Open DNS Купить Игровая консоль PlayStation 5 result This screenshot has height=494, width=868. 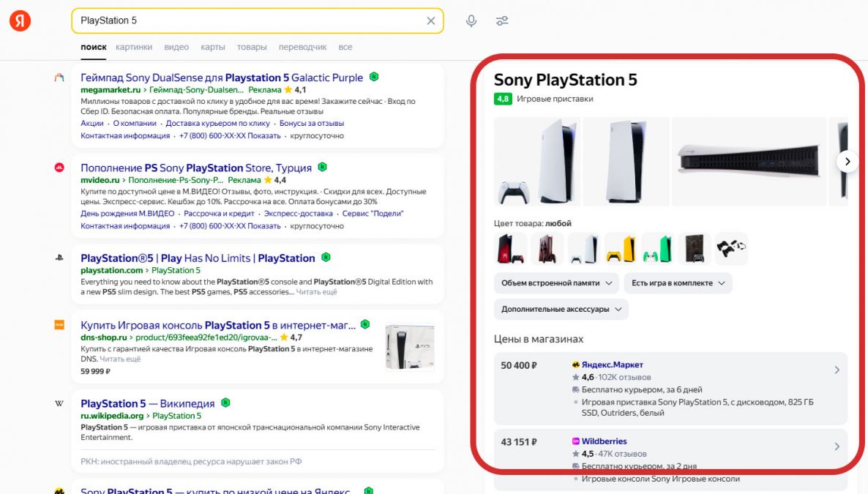(x=218, y=325)
